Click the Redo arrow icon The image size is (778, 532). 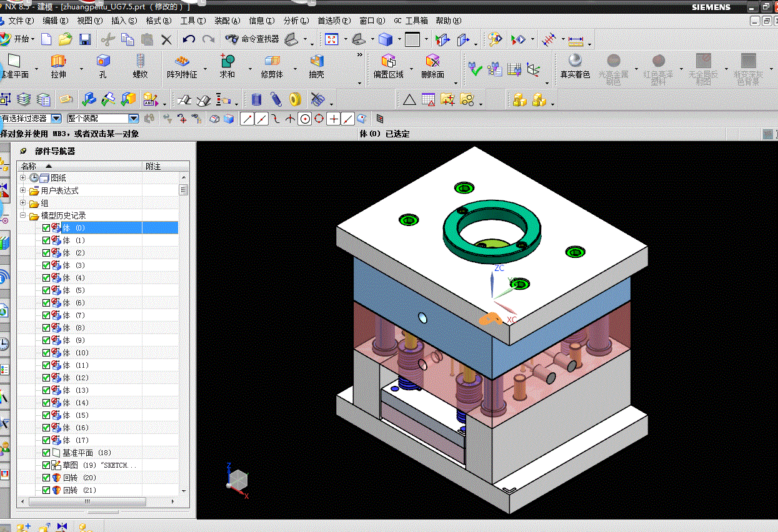point(208,39)
